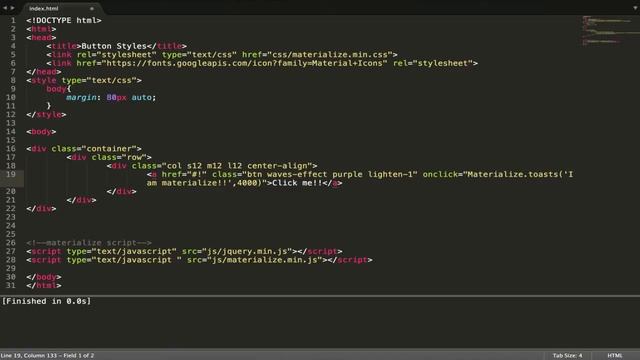Click the forward tab navigation arrow
The width and height of the screenshot is (640, 360).
(x=12, y=8)
